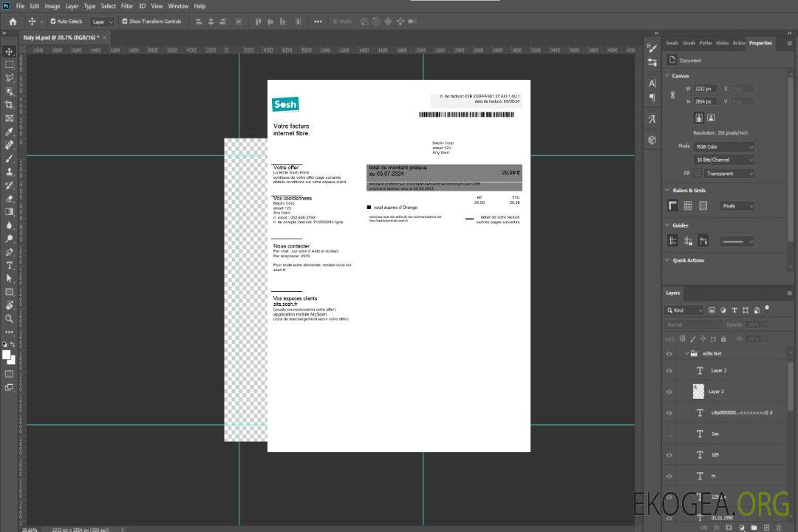The image size is (798, 532).
Task: Show the hidden 'Isa' text layer
Action: coord(669,434)
